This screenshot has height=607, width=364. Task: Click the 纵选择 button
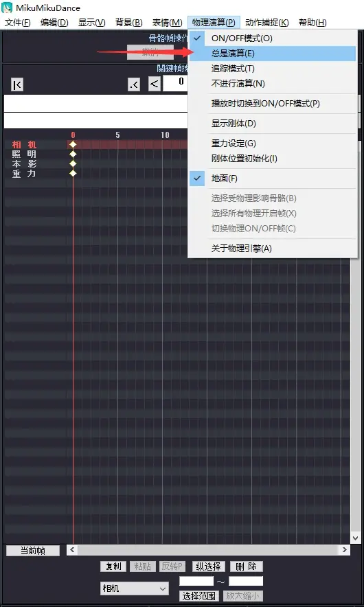(x=209, y=566)
